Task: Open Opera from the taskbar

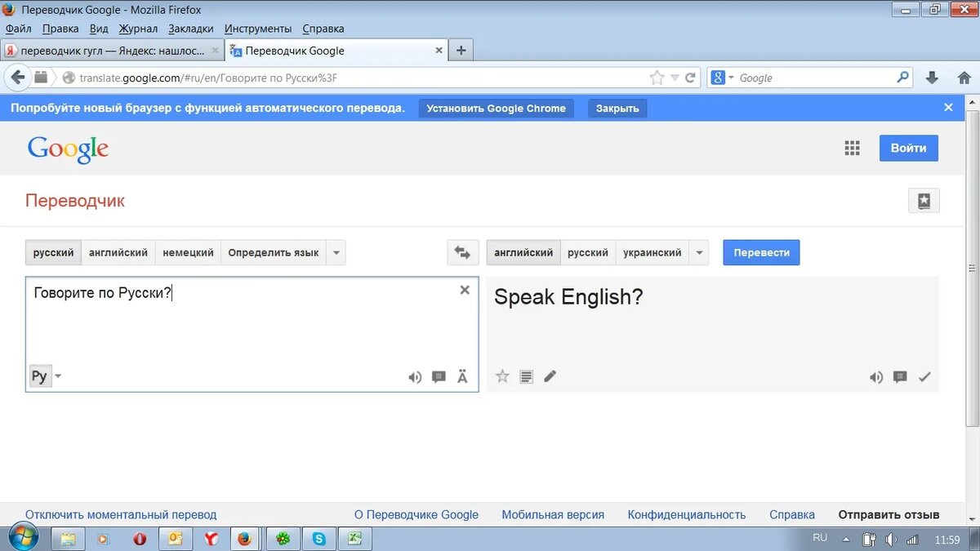Action: point(140,539)
